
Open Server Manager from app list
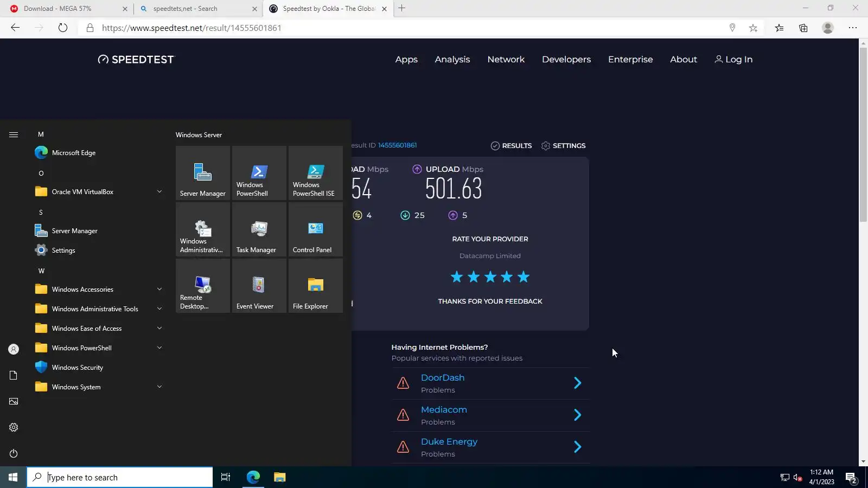(x=99, y=231)
